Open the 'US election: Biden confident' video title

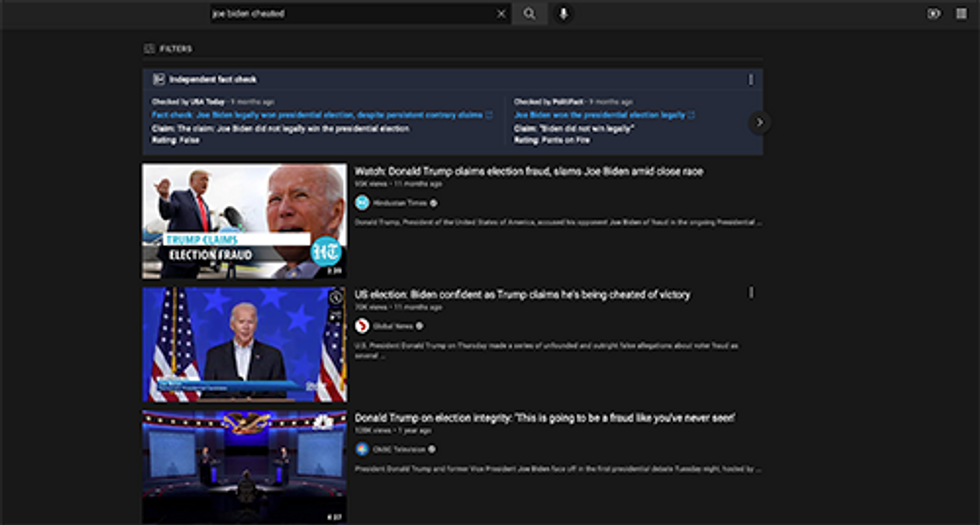pos(522,295)
